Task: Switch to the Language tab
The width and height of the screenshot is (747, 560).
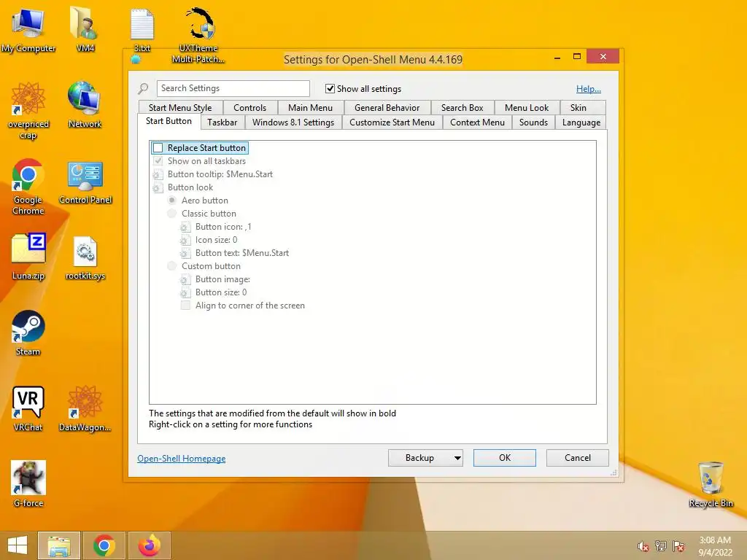Action: (x=581, y=122)
